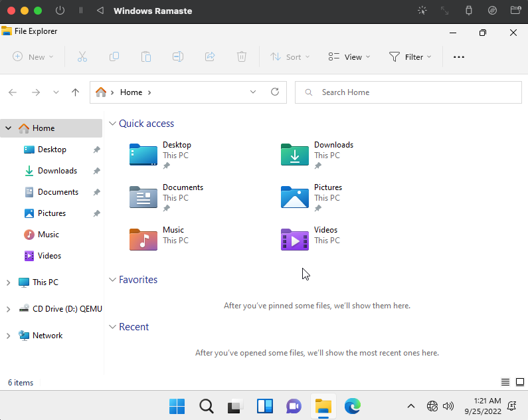This screenshot has height=420, width=528.
Task: Go back with the left arrow
Action: 13,92
